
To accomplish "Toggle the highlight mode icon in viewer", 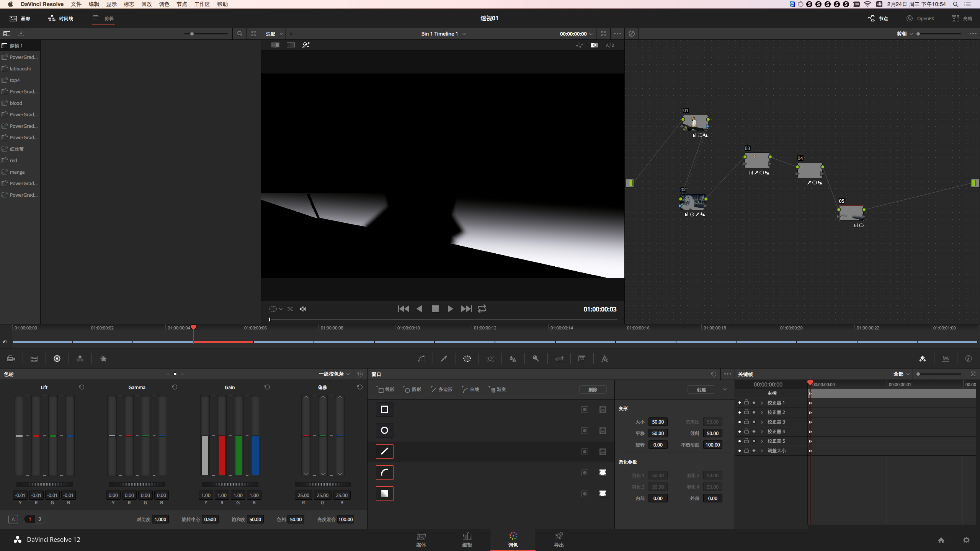I will [595, 45].
